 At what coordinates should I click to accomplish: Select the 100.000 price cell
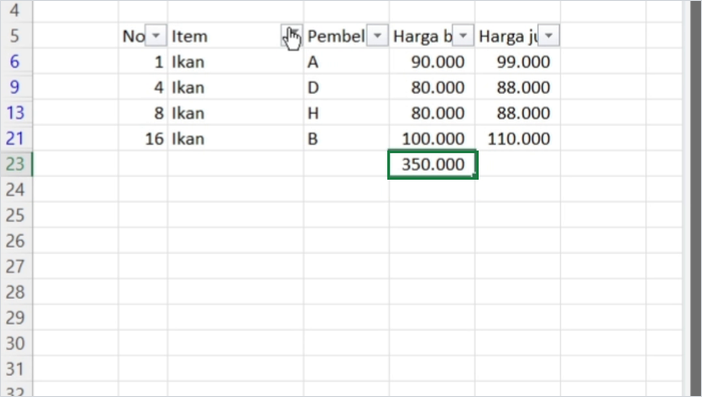click(432, 138)
